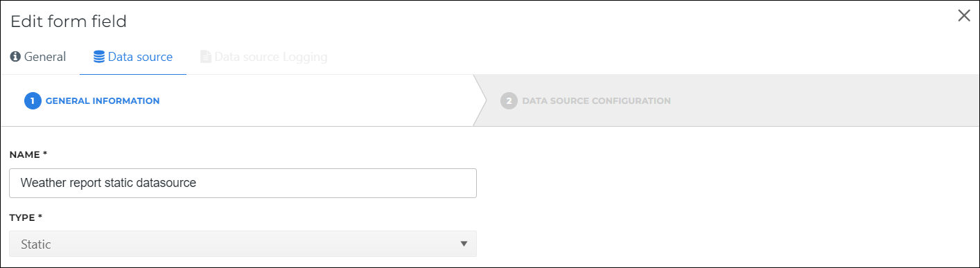Open the Data source tab

point(133,57)
